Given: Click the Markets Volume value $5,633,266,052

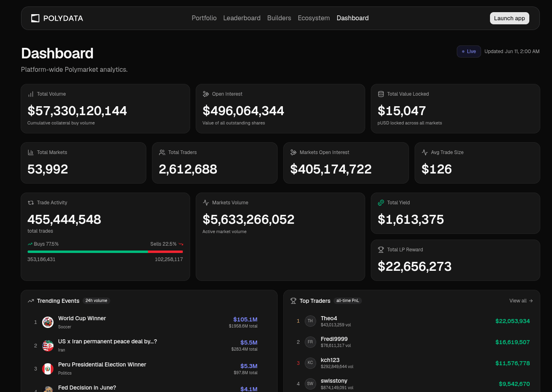Looking at the screenshot, I should [248, 219].
